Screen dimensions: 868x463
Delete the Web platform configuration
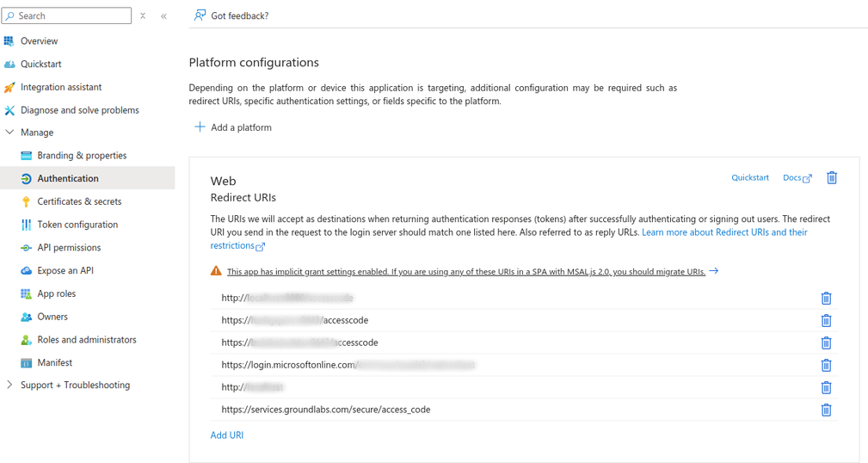(831, 178)
